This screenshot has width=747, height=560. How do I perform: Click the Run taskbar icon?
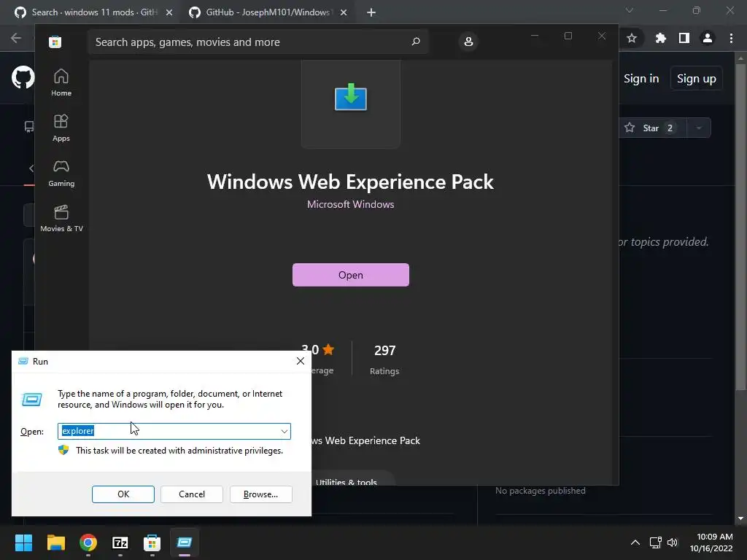(x=185, y=542)
